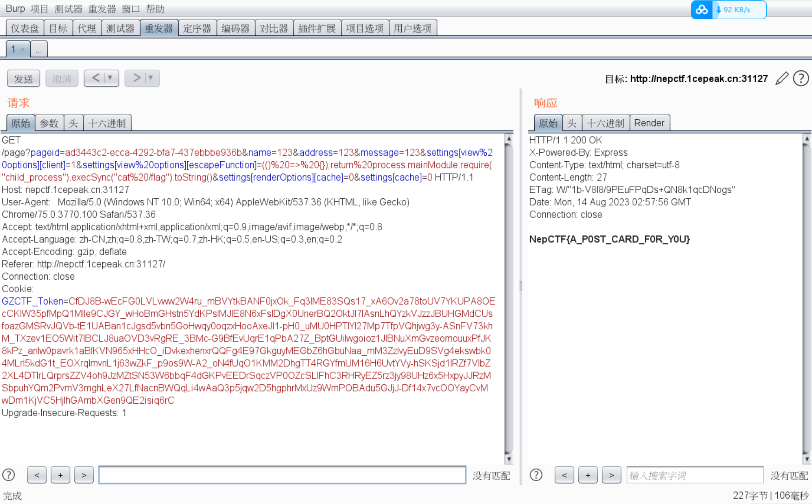Select the response 十六进制 tab

605,123
